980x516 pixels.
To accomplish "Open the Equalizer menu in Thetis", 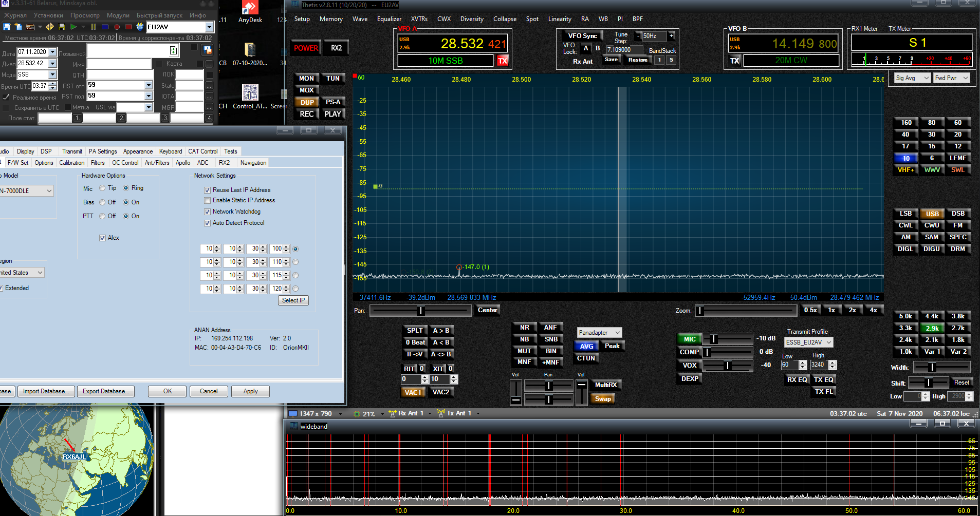I will click(389, 19).
